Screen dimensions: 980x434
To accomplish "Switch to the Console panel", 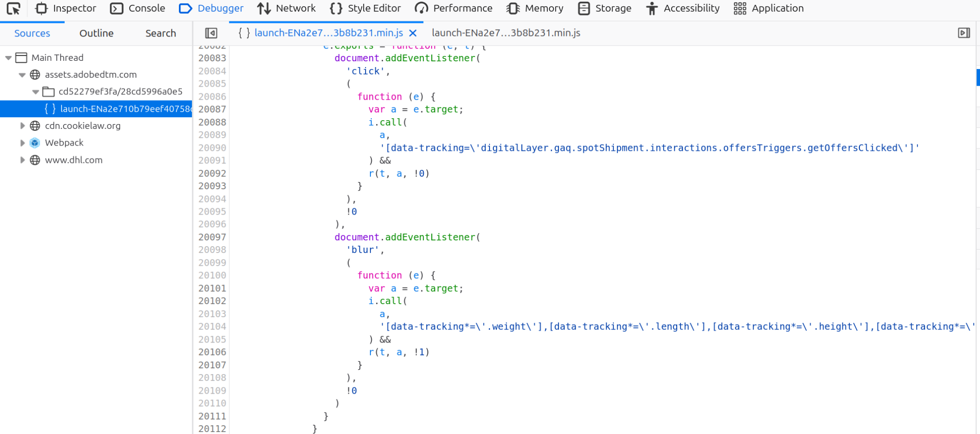I will (138, 8).
